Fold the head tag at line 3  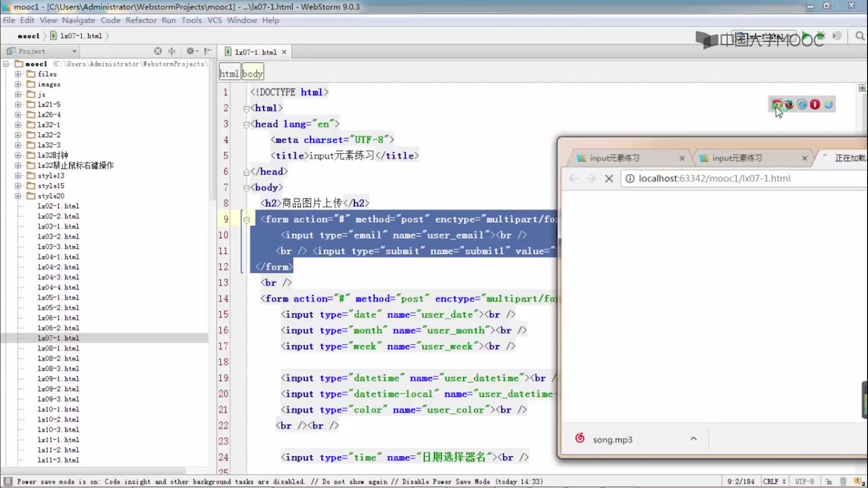246,124
